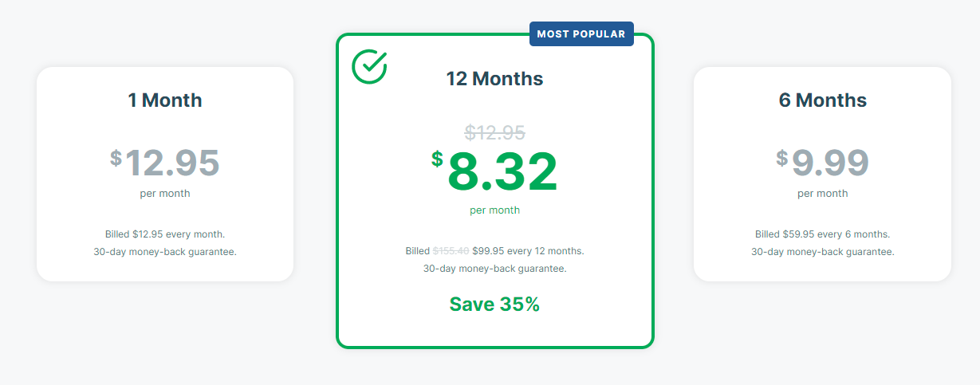Select the 1 Month plan card
Image resolution: width=980 pixels, height=385 pixels.
(165, 174)
